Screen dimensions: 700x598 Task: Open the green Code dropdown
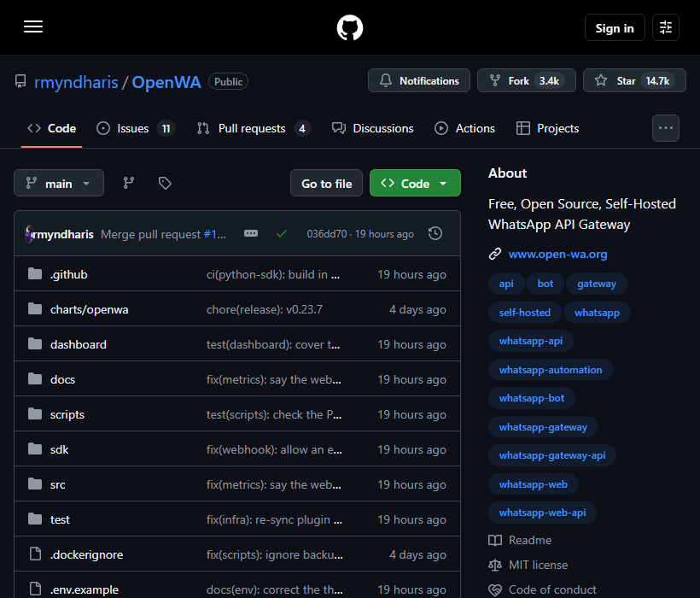point(415,183)
